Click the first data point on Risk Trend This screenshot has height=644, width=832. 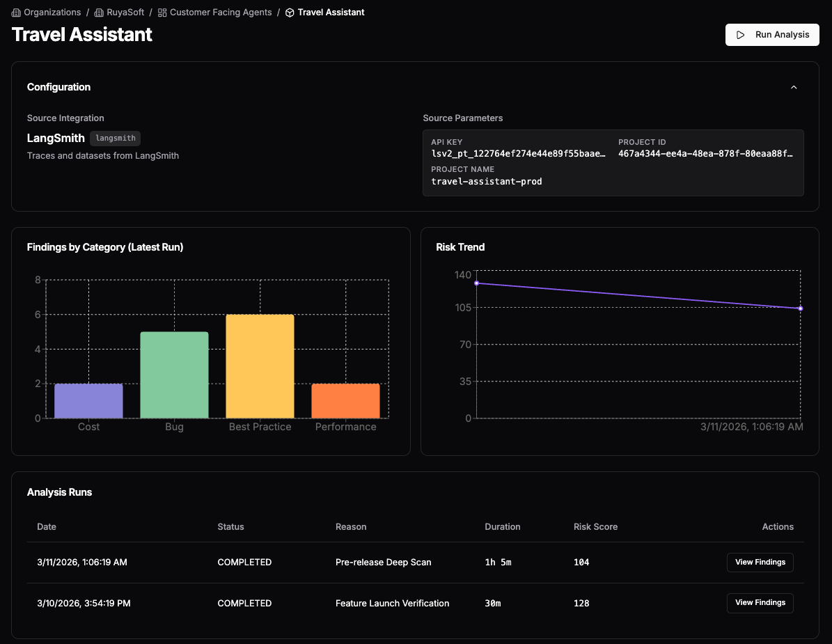[477, 283]
